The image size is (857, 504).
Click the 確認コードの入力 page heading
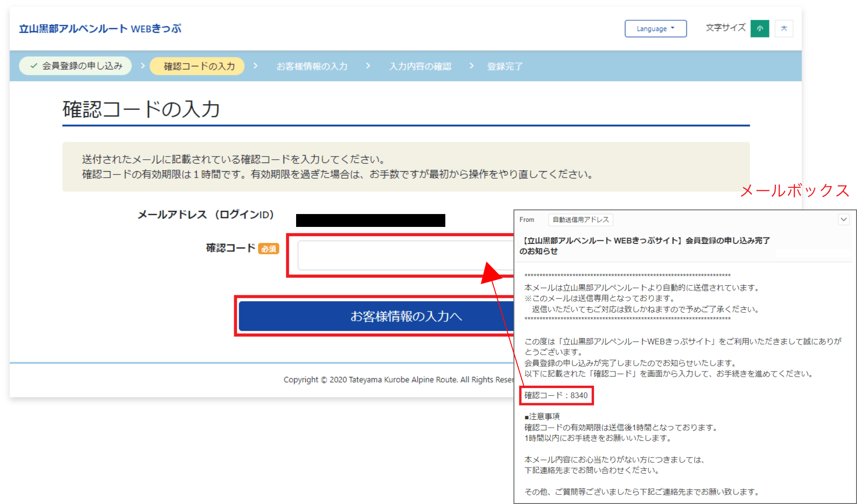(x=141, y=110)
